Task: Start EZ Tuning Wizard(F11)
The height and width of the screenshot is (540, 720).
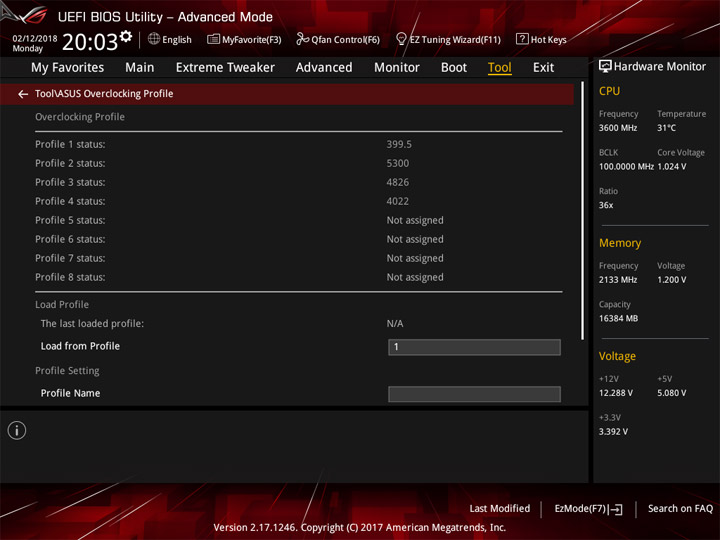Action: 455,40
